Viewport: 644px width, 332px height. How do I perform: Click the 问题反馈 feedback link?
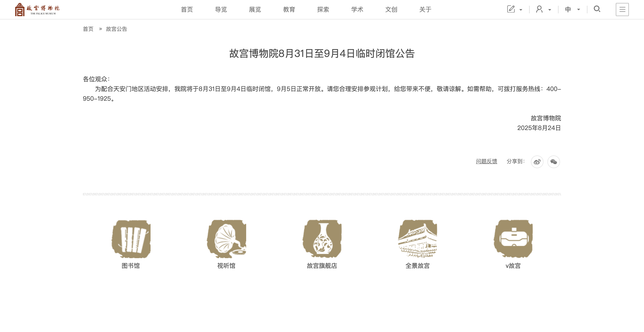(x=486, y=161)
